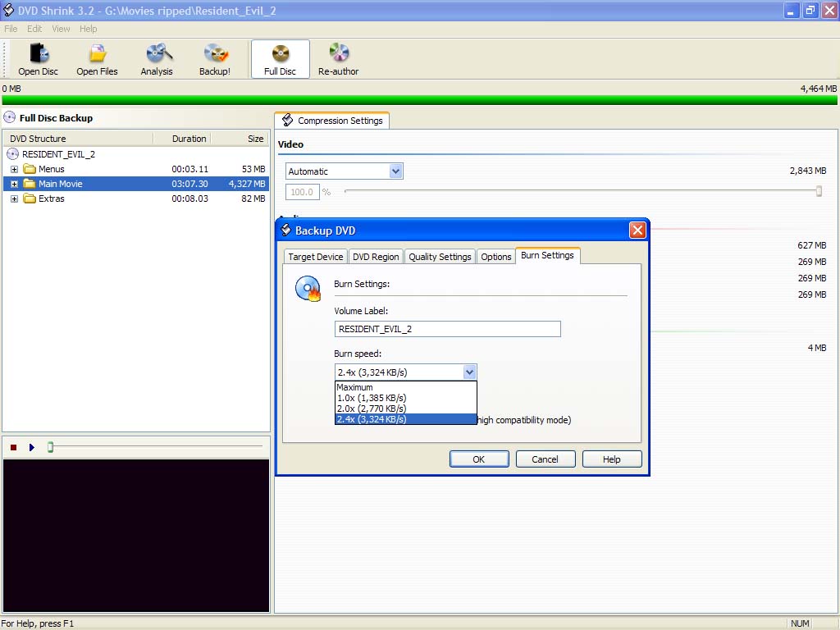Open the File menu
Viewport: 840px width, 630px height.
pos(11,29)
